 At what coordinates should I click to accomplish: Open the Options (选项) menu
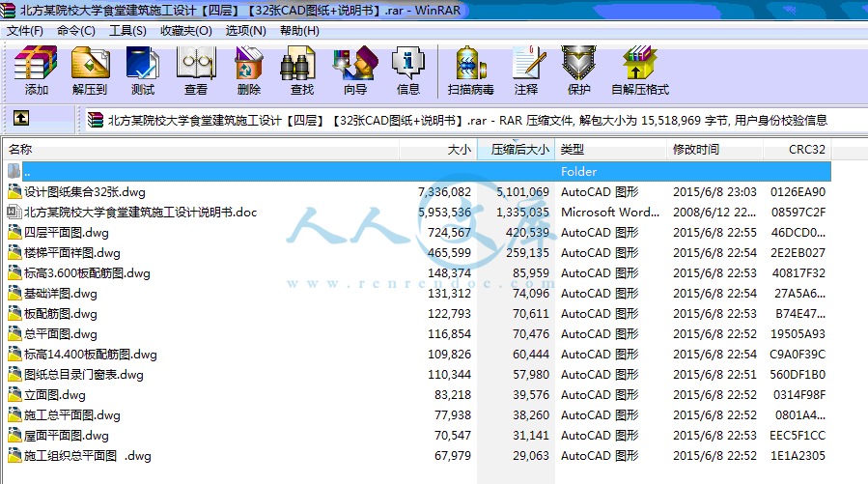click(246, 31)
